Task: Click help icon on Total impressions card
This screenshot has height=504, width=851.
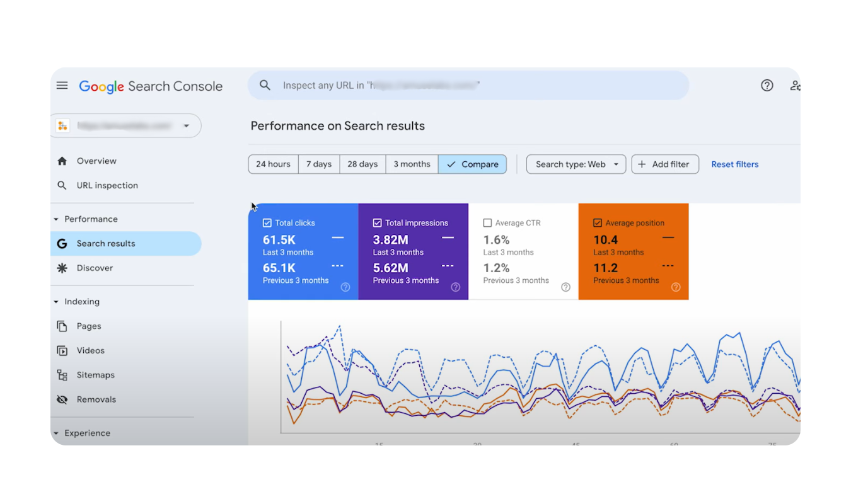Action: click(x=456, y=287)
